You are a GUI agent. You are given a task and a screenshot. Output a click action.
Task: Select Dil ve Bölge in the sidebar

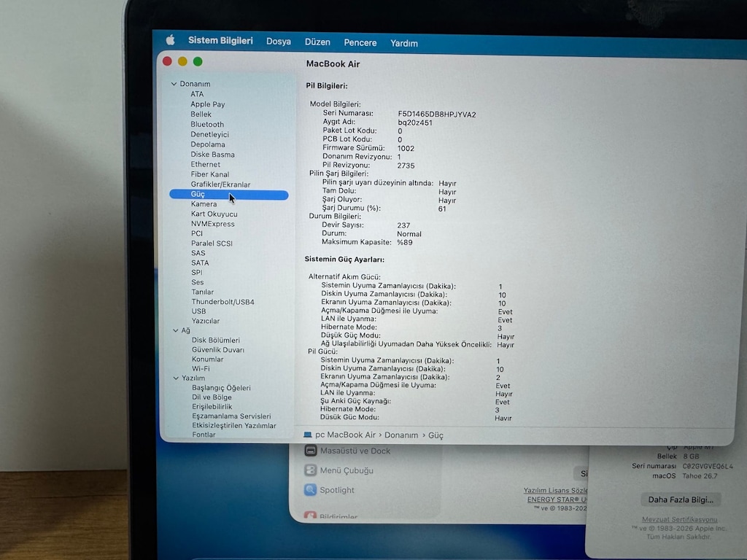212,397
